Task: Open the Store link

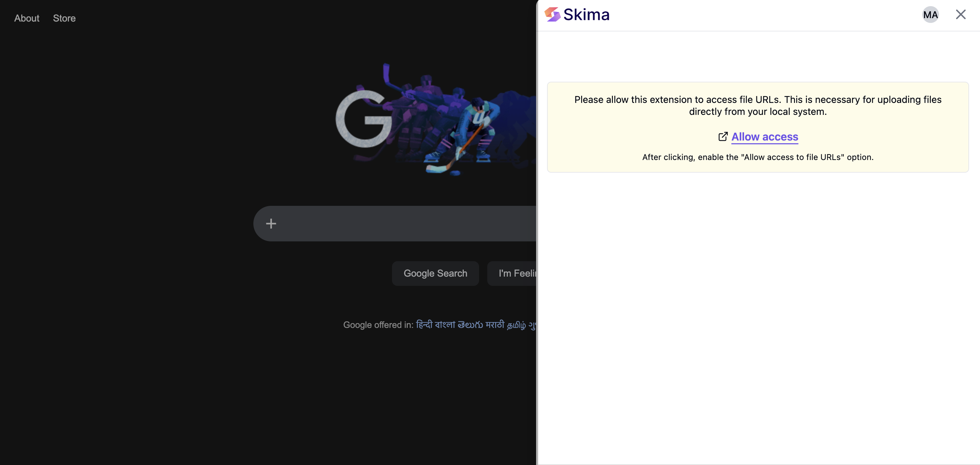Action: [64, 18]
